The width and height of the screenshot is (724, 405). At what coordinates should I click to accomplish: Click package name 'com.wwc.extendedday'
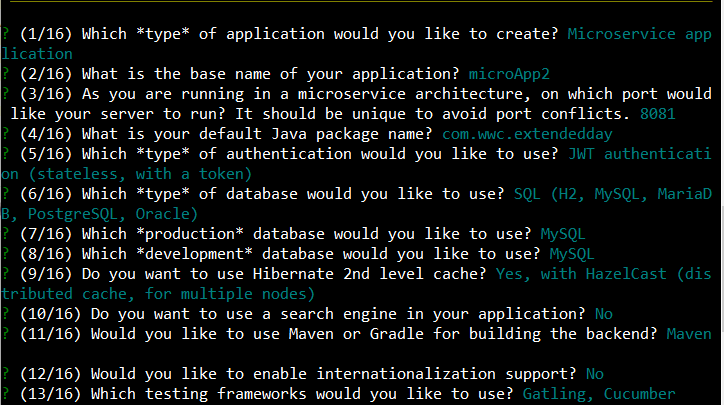pos(527,134)
